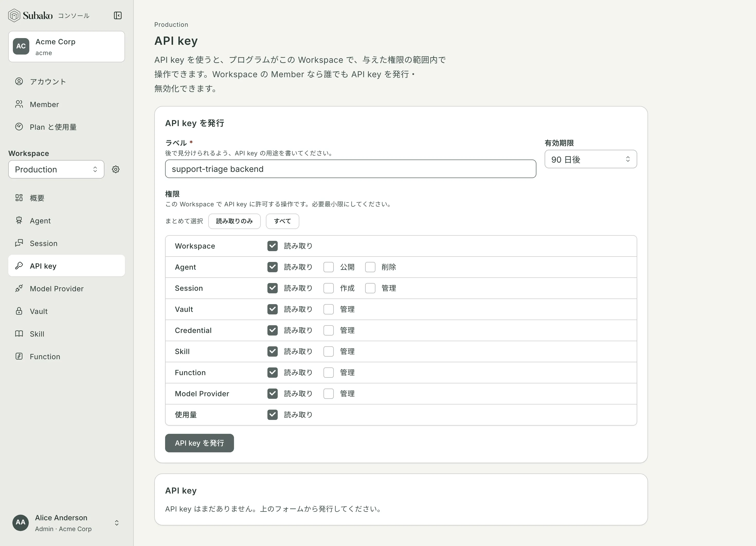Screen dimensions: 756x546
Task: Enable Agent 削除 permission checkbox
Action: tap(370, 267)
